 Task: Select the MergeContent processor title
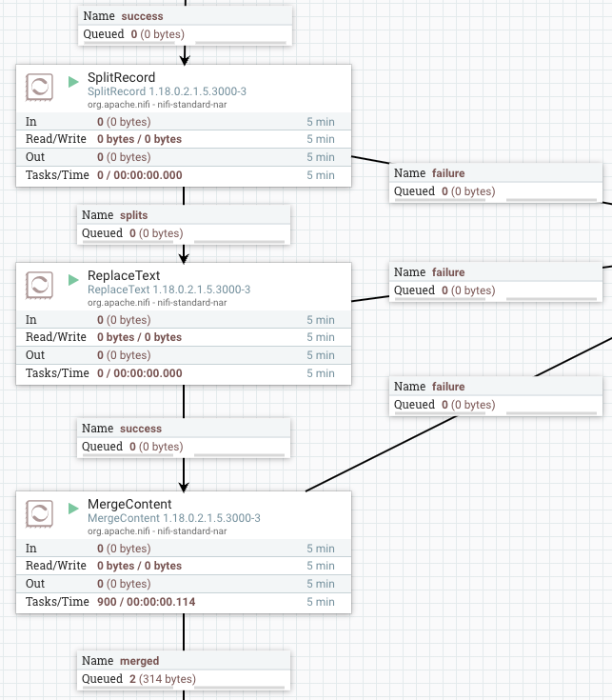click(129, 504)
